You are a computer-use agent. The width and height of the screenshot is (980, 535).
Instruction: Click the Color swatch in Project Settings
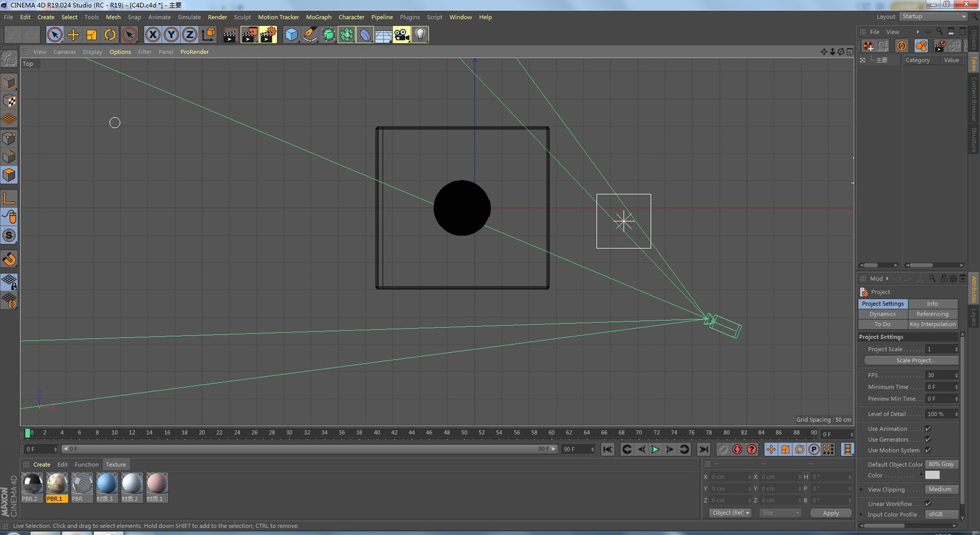(932, 475)
